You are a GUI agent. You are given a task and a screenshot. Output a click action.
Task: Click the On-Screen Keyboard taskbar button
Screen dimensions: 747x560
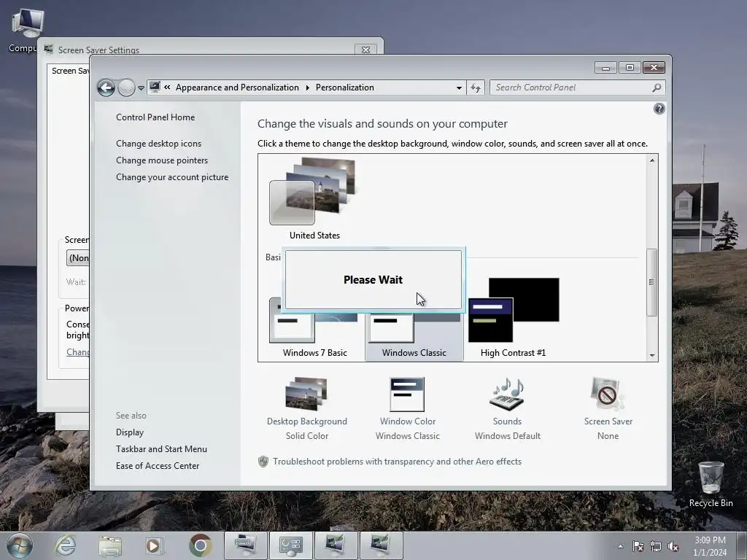[245, 545]
